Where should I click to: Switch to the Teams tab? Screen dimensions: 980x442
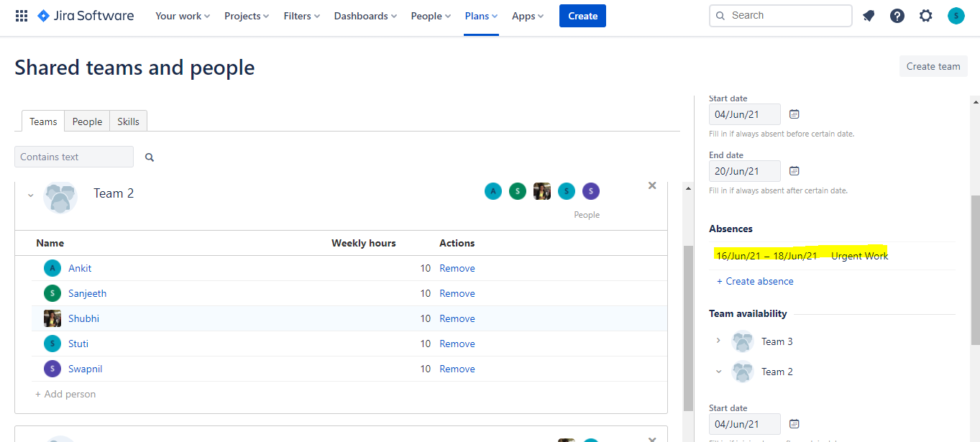[43, 121]
